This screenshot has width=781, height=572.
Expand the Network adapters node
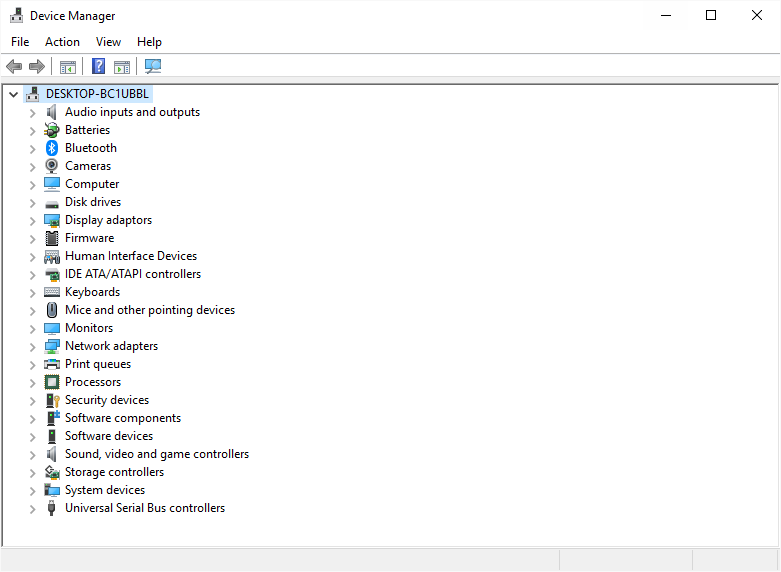click(x=32, y=346)
